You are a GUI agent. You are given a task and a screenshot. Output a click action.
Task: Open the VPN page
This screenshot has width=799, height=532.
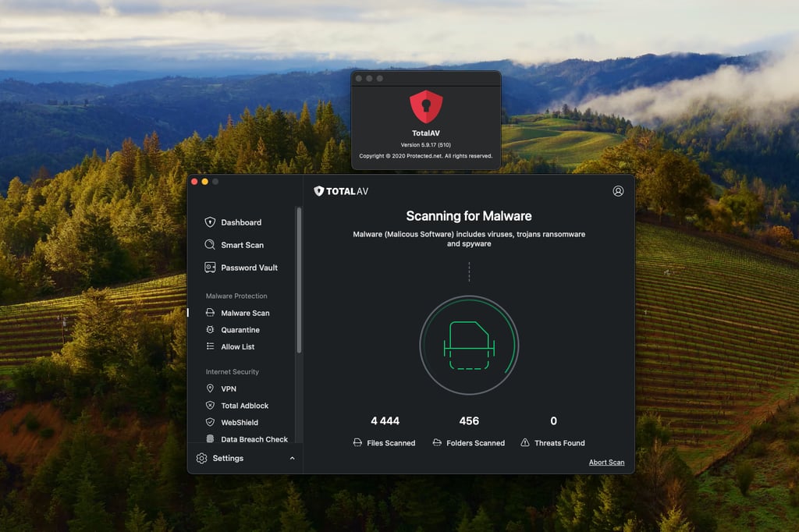tap(229, 388)
